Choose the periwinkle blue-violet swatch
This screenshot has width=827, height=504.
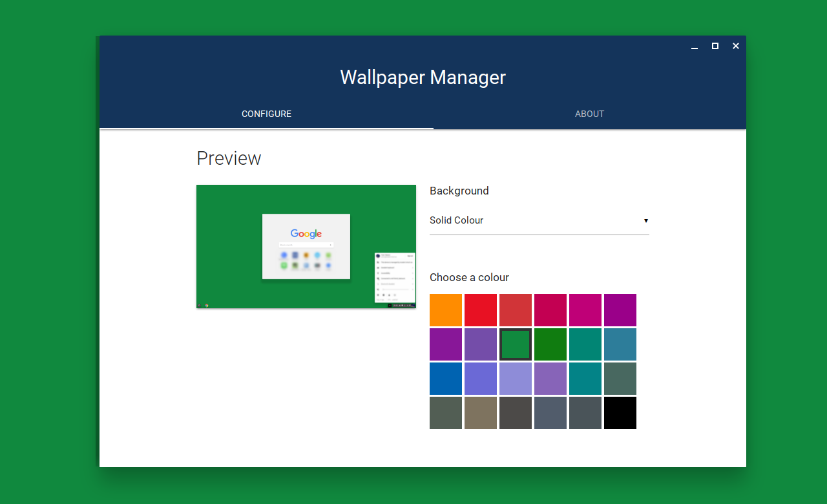pyautogui.click(x=481, y=379)
